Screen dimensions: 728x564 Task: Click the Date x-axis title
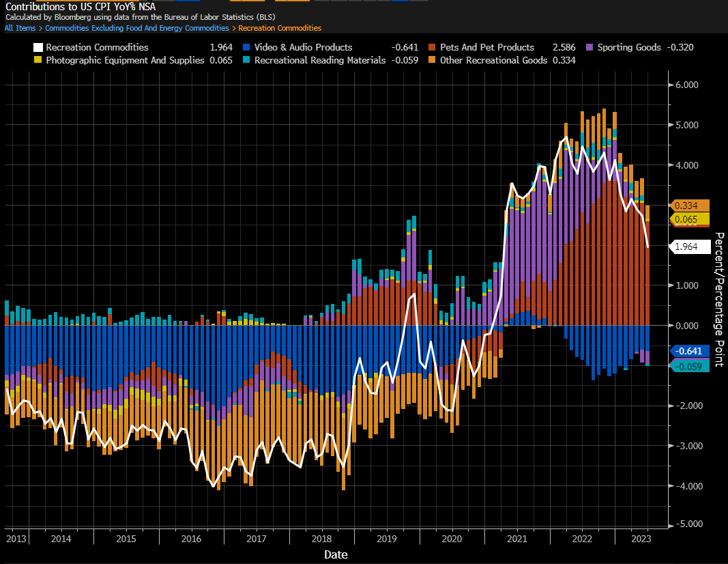point(336,554)
